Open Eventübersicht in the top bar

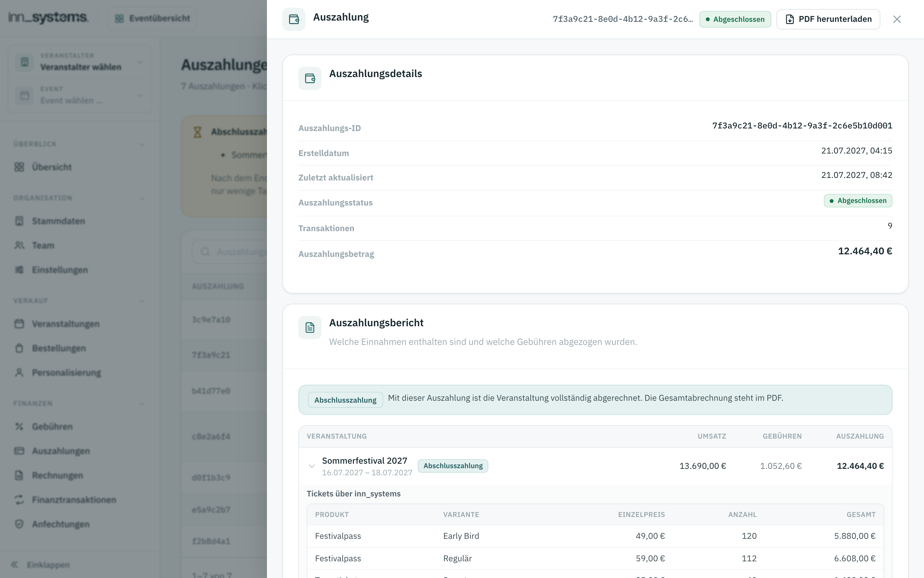tap(152, 18)
